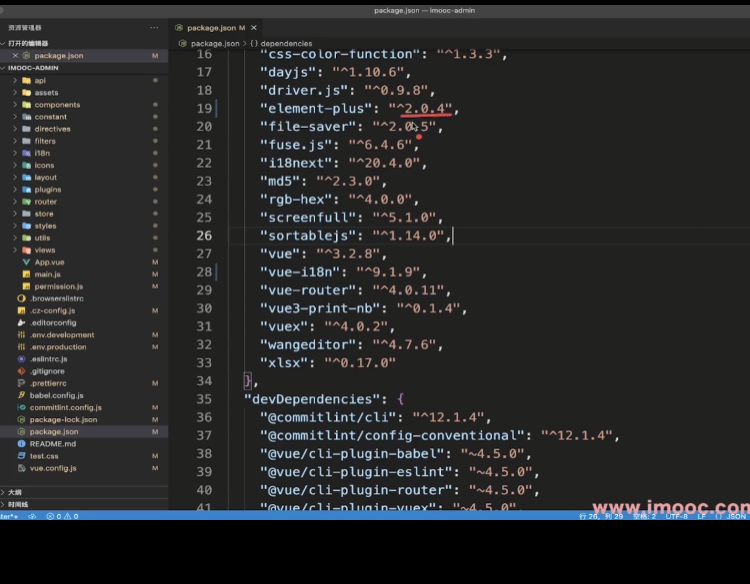Click the .eslintrc.js file icon

pyautogui.click(x=21, y=359)
